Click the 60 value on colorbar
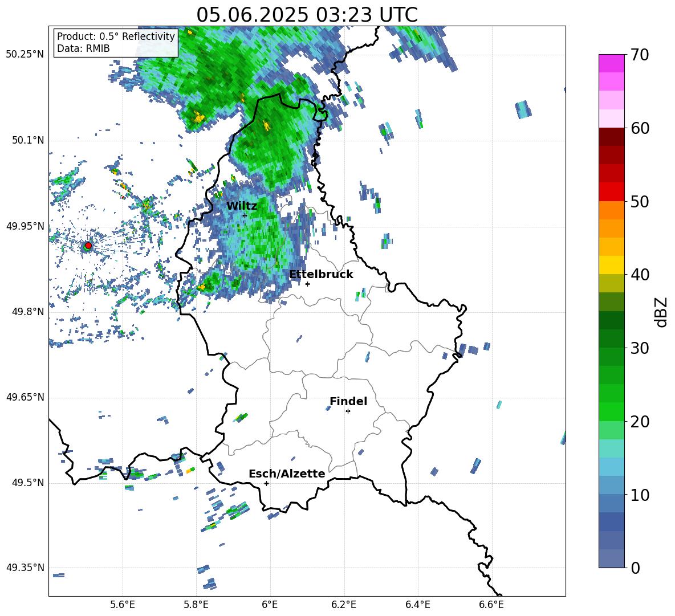This screenshot has height=616, width=675. (640, 128)
